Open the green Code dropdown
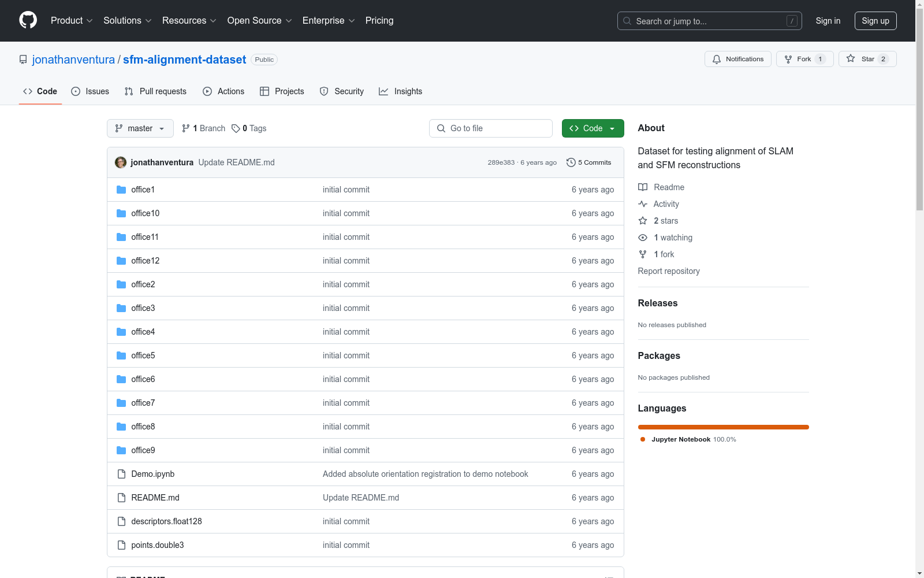This screenshot has height=578, width=924. pyautogui.click(x=593, y=128)
